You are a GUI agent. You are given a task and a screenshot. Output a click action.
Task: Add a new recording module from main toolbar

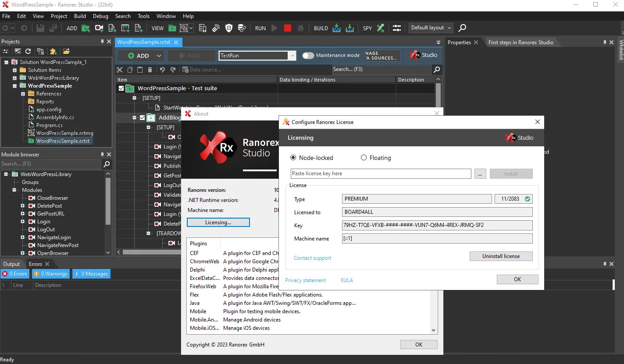pyautogui.click(x=99, y=28)
